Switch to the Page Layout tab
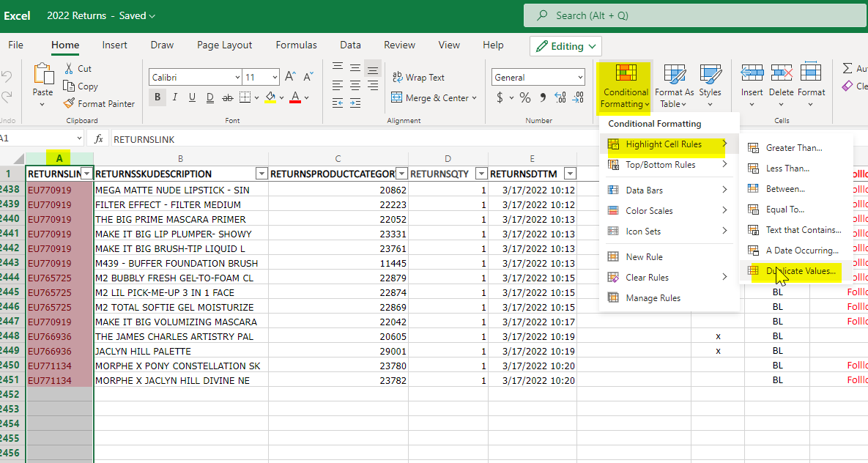The height and width of the screenshot is (463, 868). (224, 45)
